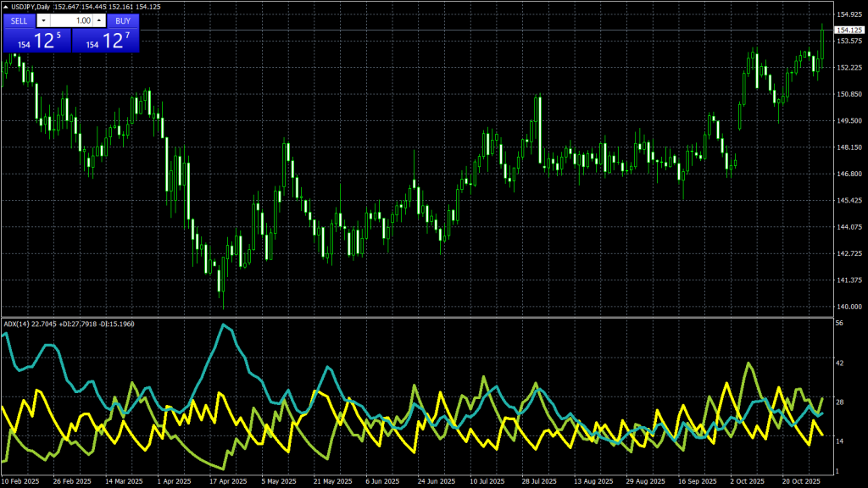
Task: Click the sell price 154.125 tile
Action: (36, 40)
